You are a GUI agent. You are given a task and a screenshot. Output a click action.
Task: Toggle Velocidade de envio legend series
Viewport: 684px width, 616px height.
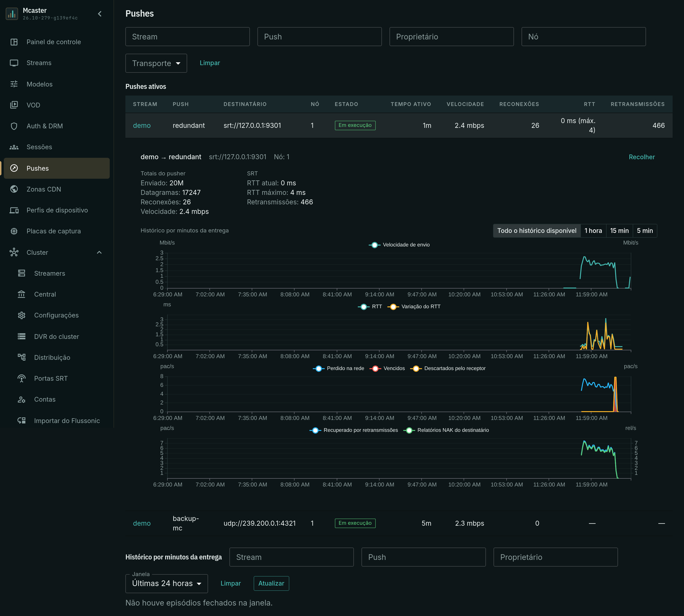click(x=399, y=245)
